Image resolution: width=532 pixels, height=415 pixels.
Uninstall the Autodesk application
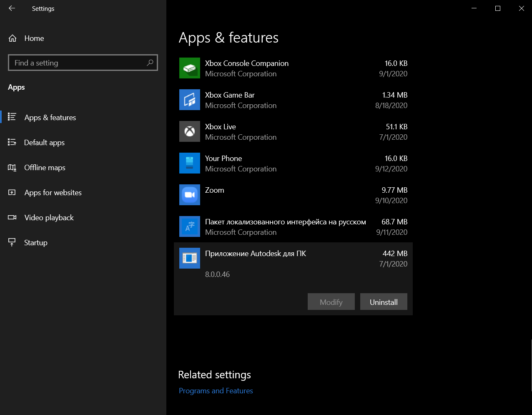(384, 302)
